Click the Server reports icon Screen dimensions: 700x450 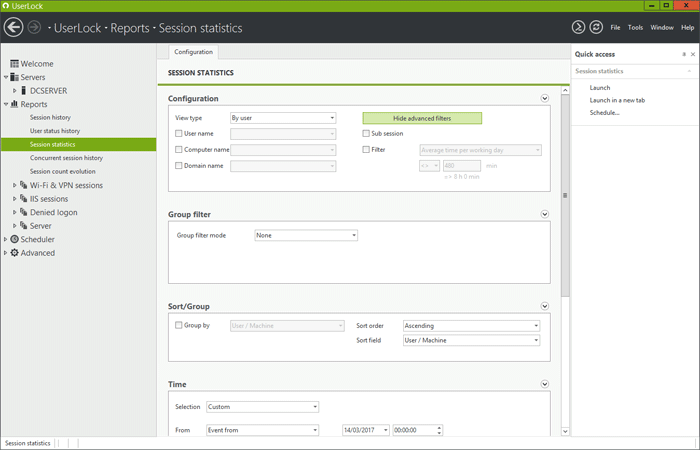pos(24,225)
